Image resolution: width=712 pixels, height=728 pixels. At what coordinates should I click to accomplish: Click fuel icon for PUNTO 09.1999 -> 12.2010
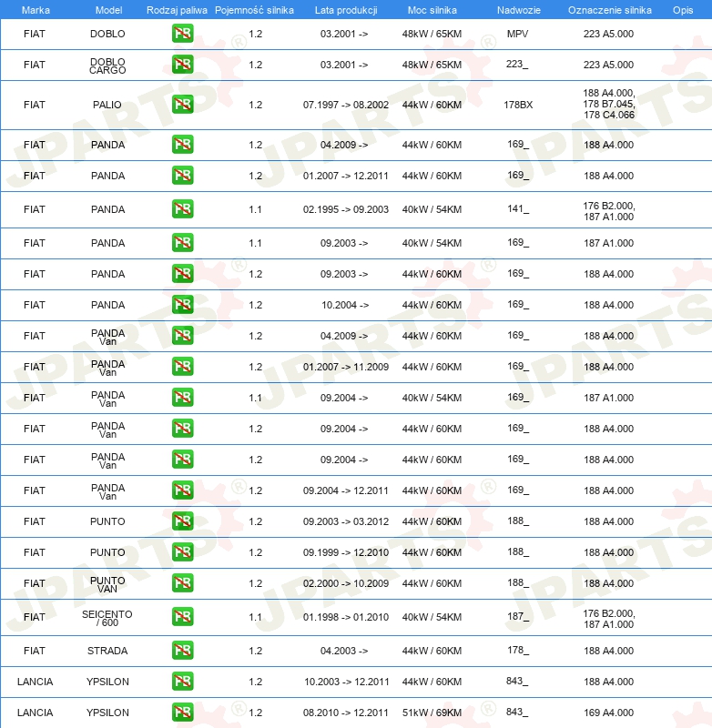pyautogui.click(x=182, y=552)
